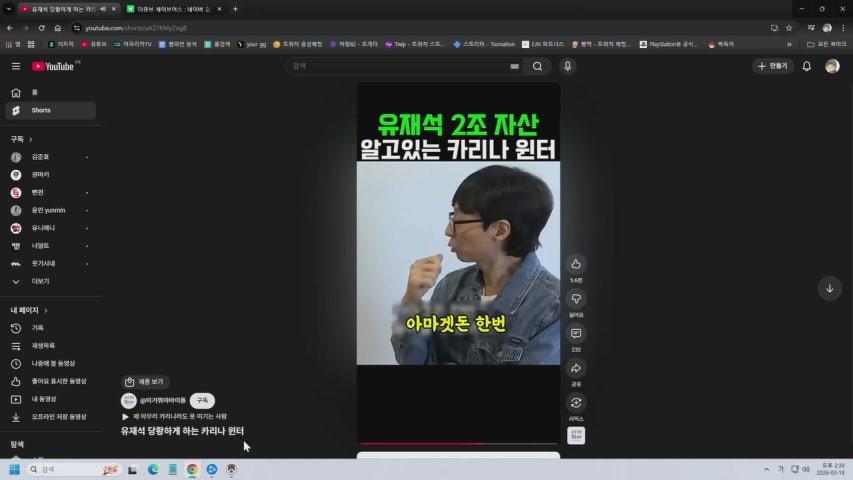Open the YouTube account avatar menu
The height and width of the screenshot is (480, 853).
pyautogui.click(x=832, y=66)
